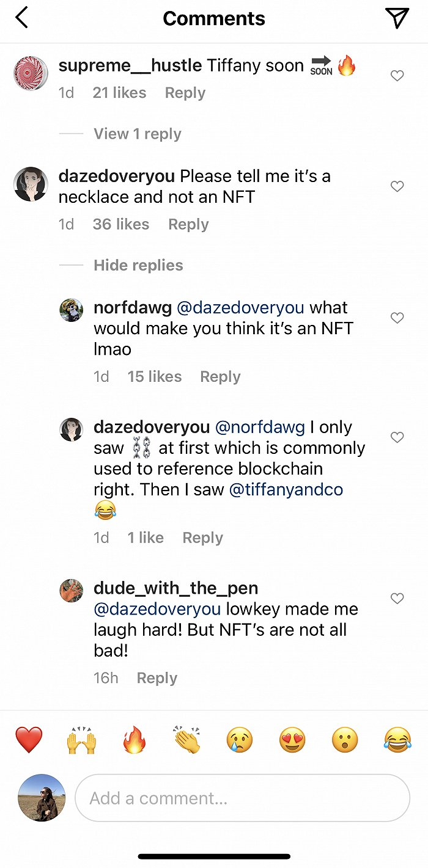Like supreme__hustle's comment with the heart
This screenshot has width=428, height=868.
point(397,76)
